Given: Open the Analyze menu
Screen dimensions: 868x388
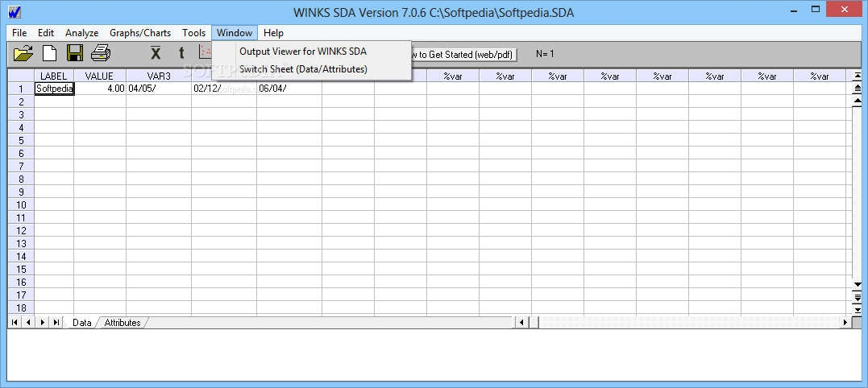Looking at the screenshot, I should [82, 33].
